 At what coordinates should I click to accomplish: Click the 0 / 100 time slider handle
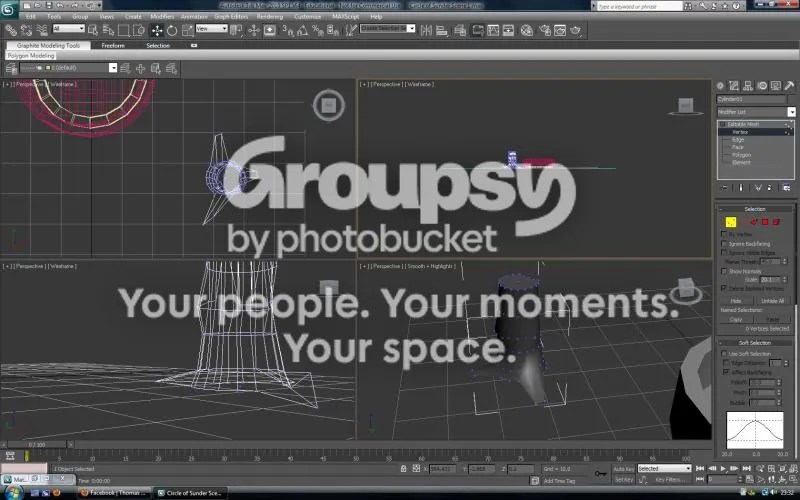(x=37, y=445)
